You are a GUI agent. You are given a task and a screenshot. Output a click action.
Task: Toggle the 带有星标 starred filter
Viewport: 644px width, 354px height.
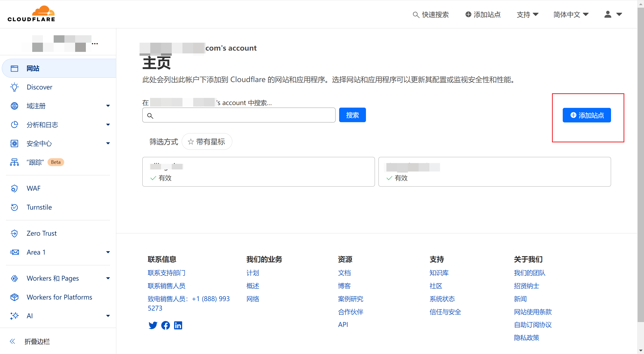pyautogui.click(x=207, y=142)
